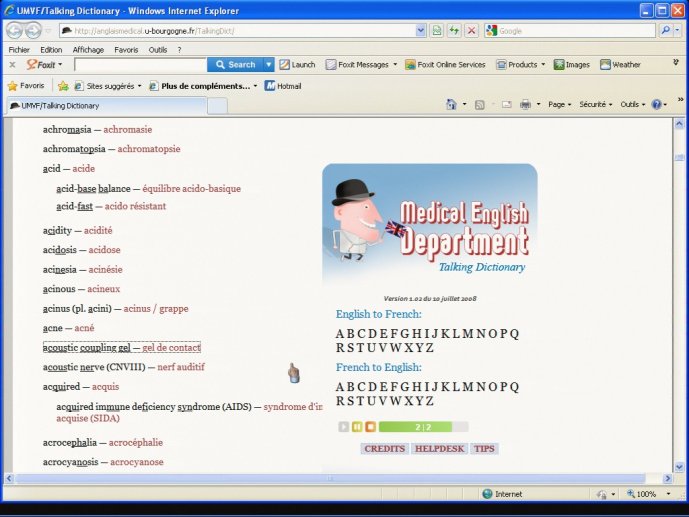The image size is (689, 517).
Task: Click the acid-base balance entry
Action: [149, 188]
